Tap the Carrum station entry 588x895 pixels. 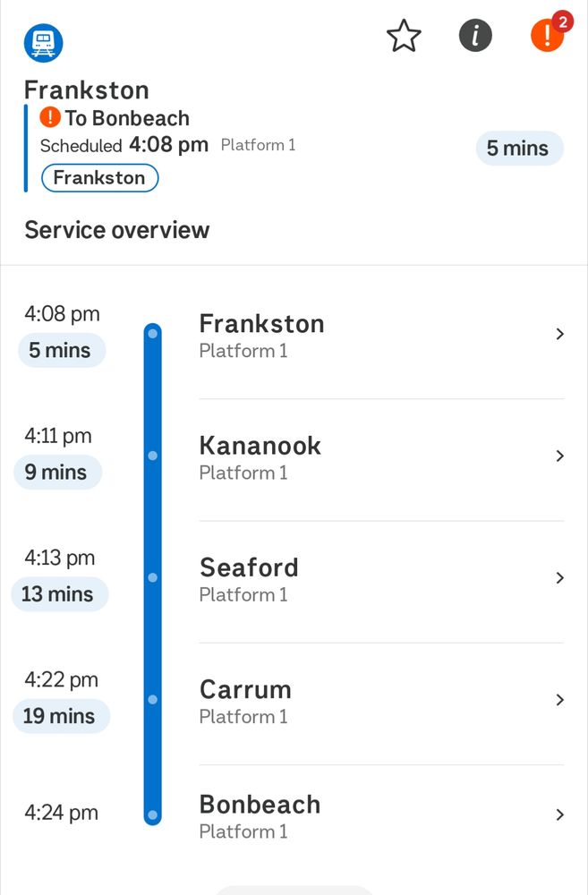[358, 701]
